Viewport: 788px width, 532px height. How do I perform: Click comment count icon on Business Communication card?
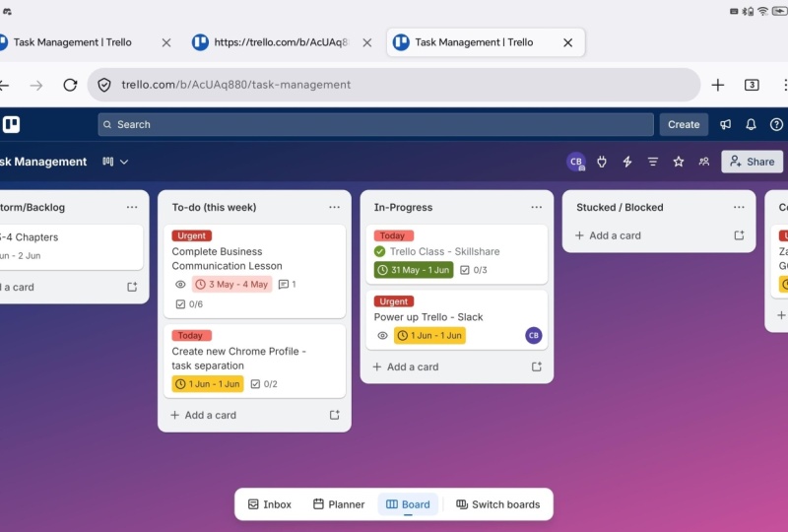click(x=287, y=284)
